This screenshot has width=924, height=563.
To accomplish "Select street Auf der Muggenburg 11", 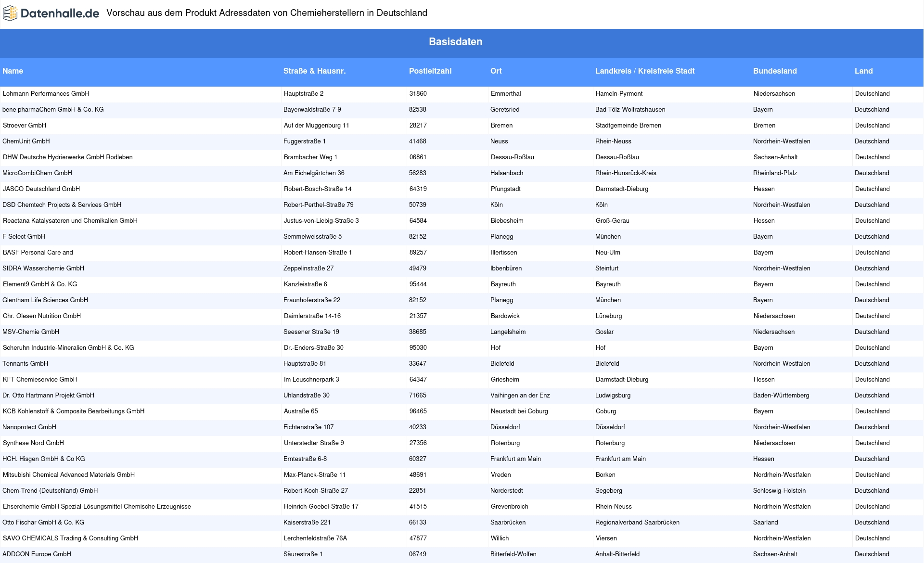I will (317, 126).
